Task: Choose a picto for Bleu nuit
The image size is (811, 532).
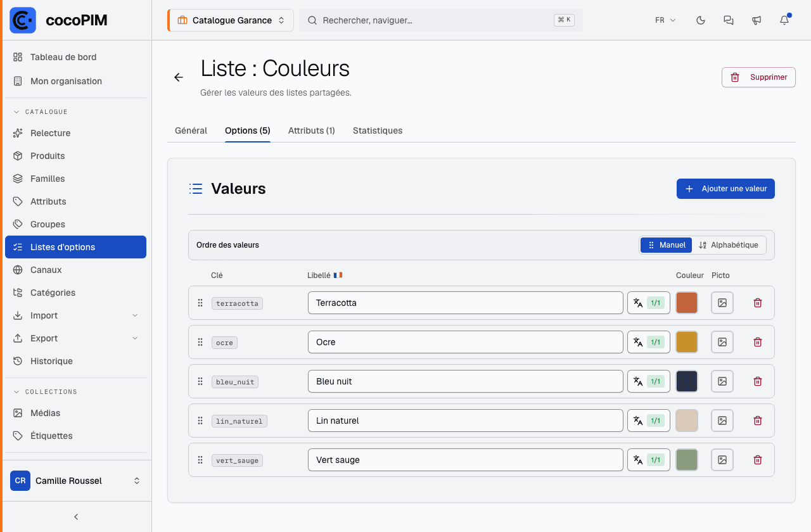Action: click(x=722, y=381)
